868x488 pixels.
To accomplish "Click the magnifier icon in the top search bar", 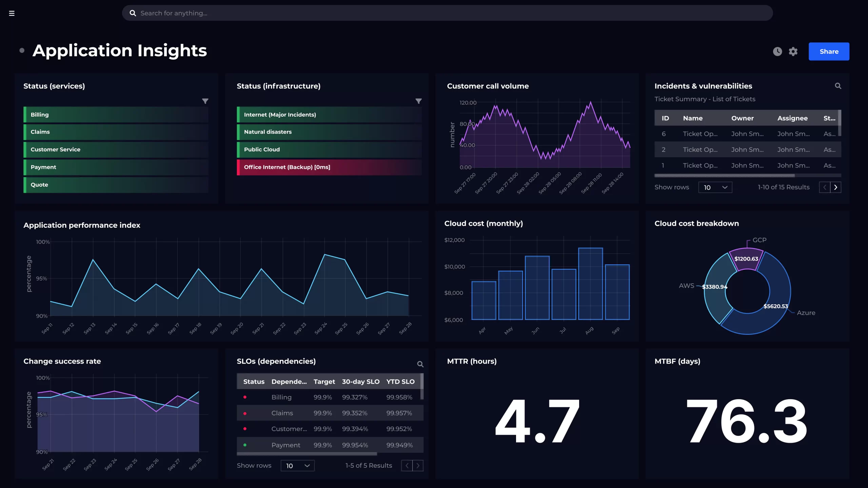I will [133, 13].
